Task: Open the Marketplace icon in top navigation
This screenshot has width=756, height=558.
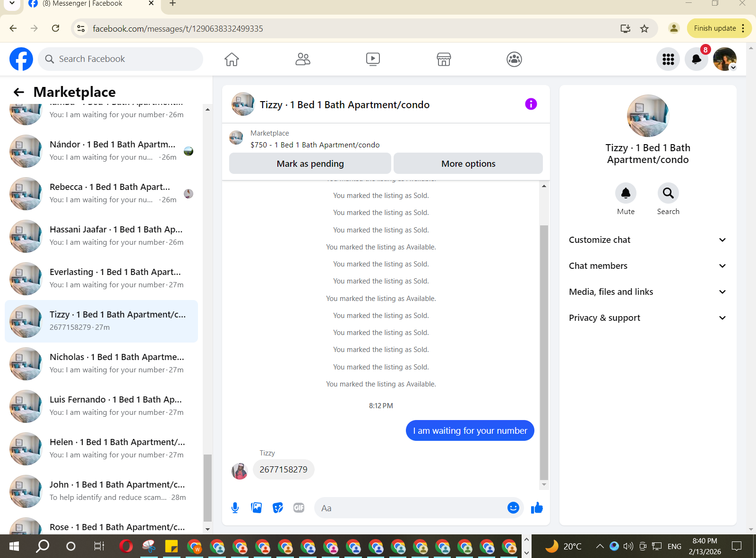Action: tap(444, 59)
